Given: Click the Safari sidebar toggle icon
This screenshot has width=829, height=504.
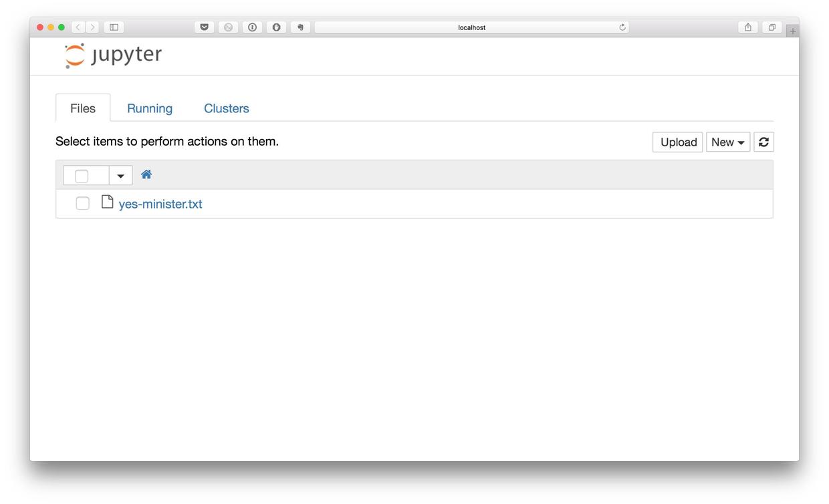Looking at the screenshot, I should tap(114, 27).
